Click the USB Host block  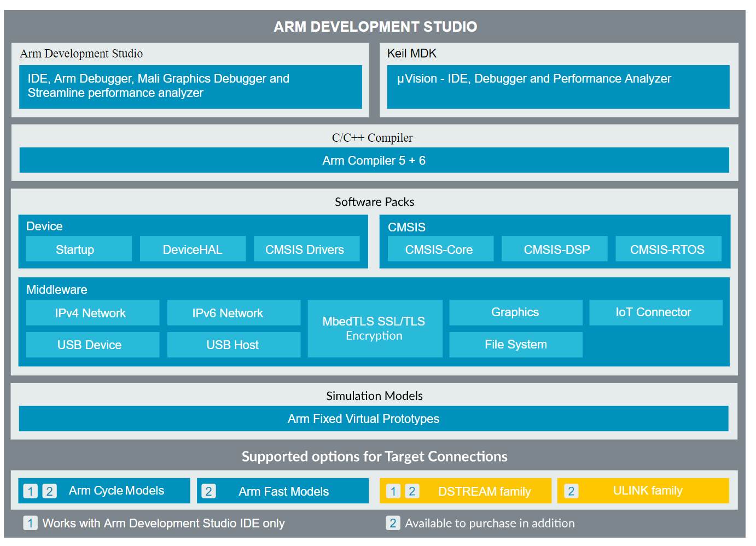tap(234, 345)
